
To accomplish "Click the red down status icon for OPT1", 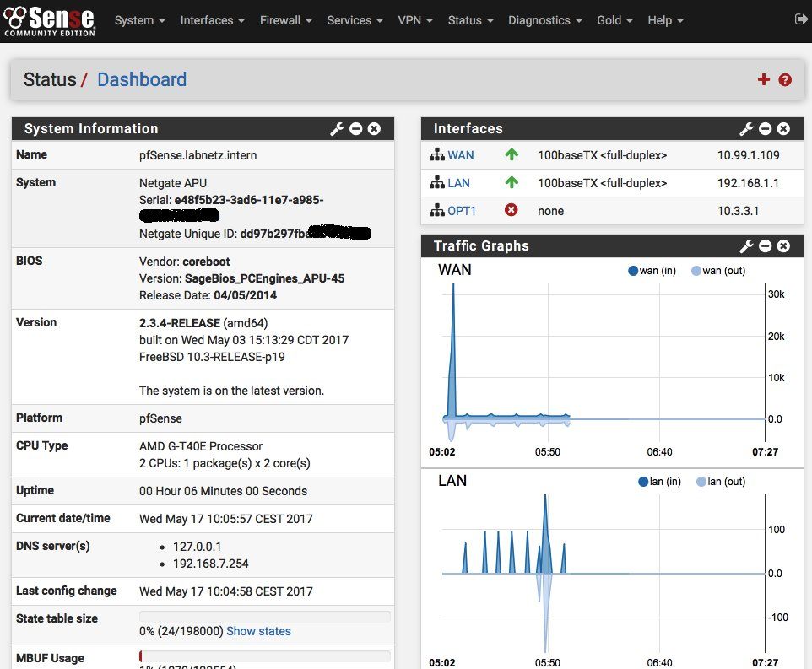I will [512, 210].
